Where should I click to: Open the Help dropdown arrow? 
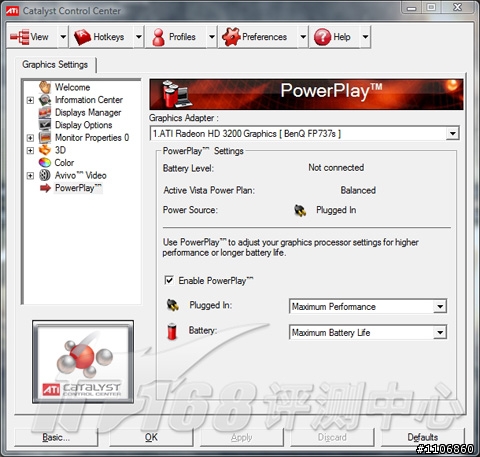tap(365, 37)
